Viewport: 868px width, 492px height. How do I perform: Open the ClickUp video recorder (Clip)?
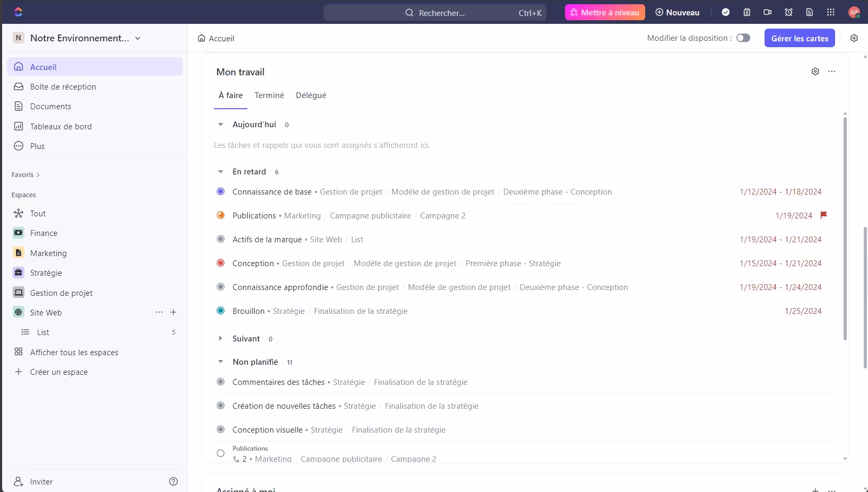(x=767, y=12)
